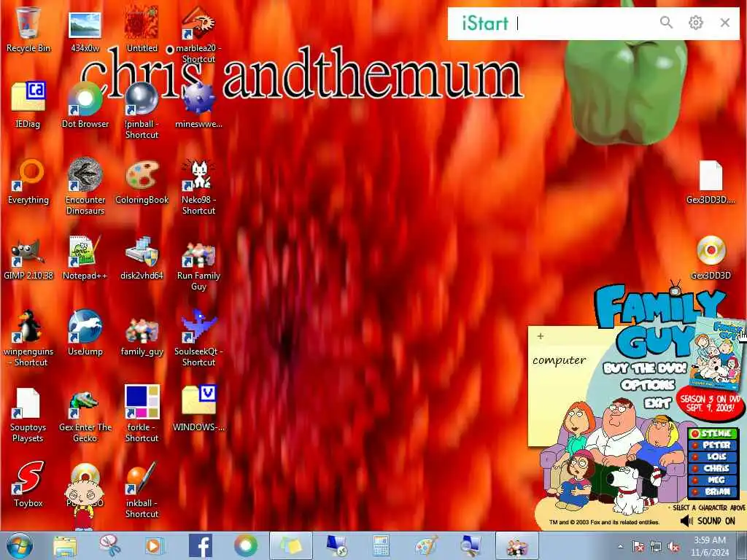This screenshot has width=747, height=560.
Task: Open Souptoys Playsets shortcut
Action: [28, 413]
